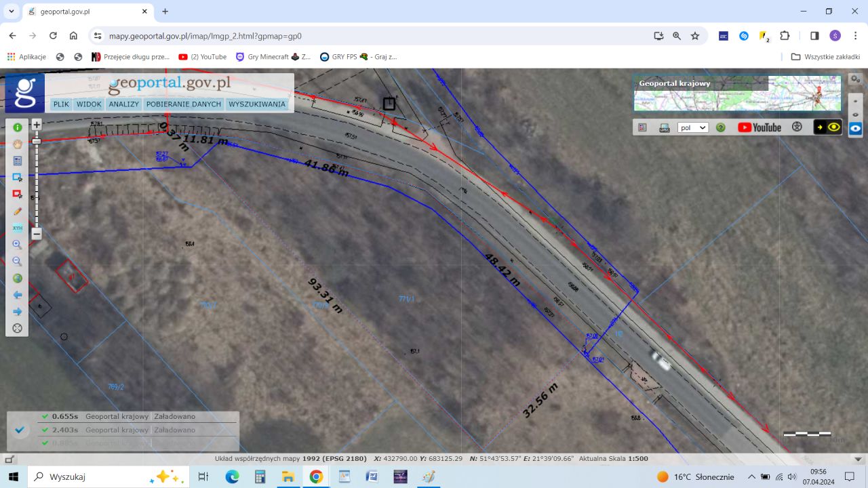Click the zoom in plus button
The height and width of the screenshot is (488, 868).
tap(37, 125)
